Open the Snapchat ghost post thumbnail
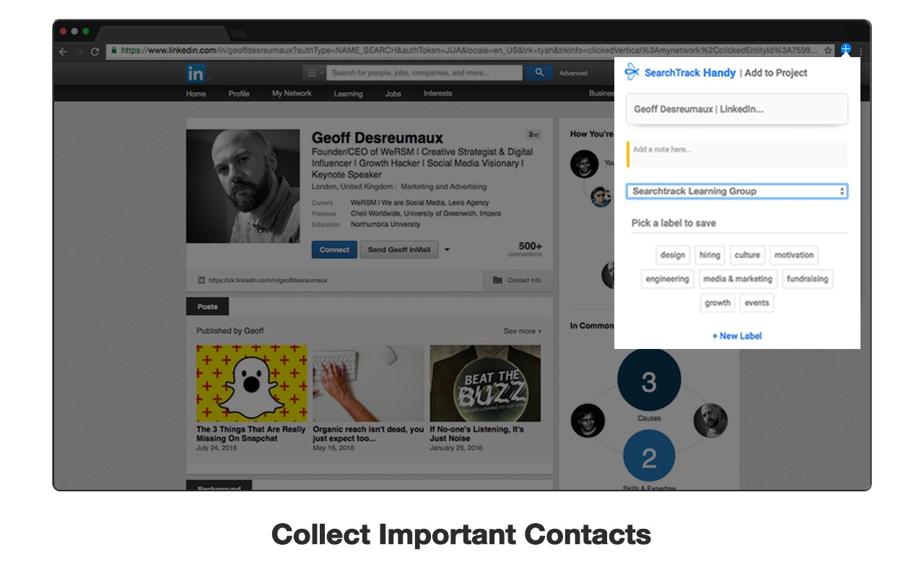 click(252, 383)
